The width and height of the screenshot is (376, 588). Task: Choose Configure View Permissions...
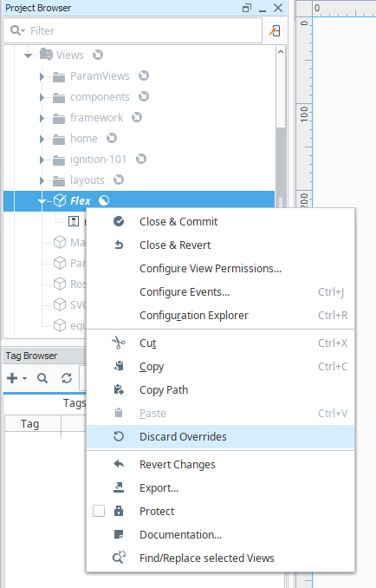pyautogui.click(x=211, y=269)
